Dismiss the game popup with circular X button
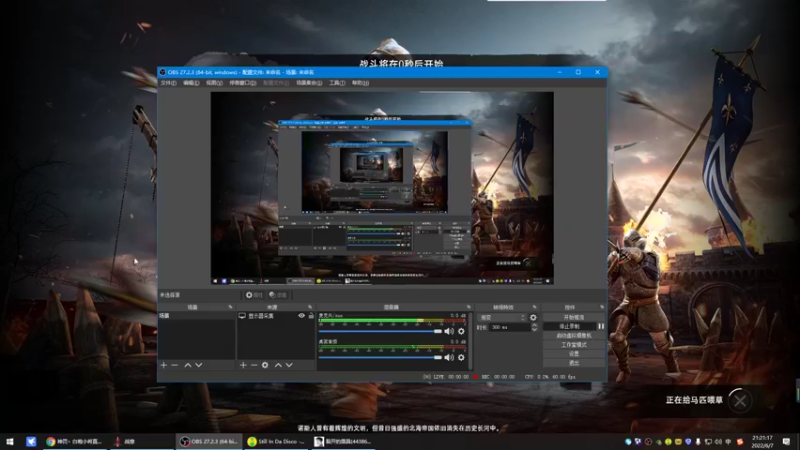Image resolution: width=800 pixels, height=450 pixels. (740, 401)
